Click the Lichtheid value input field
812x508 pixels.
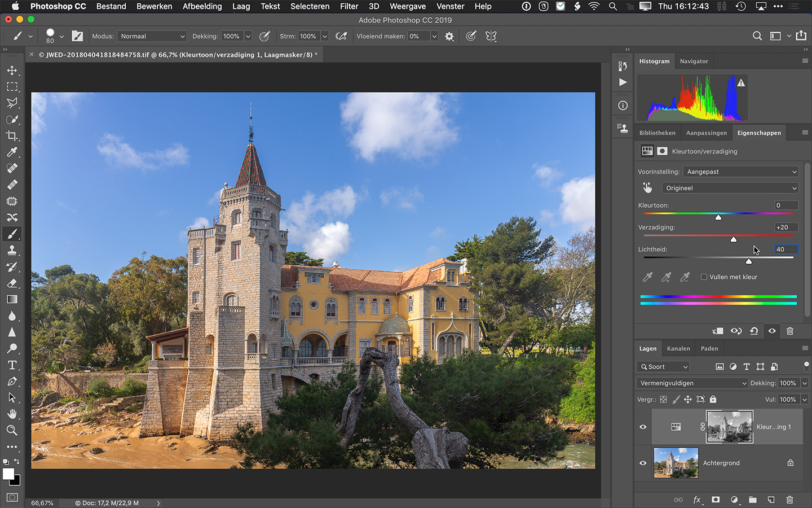(786, 249)
